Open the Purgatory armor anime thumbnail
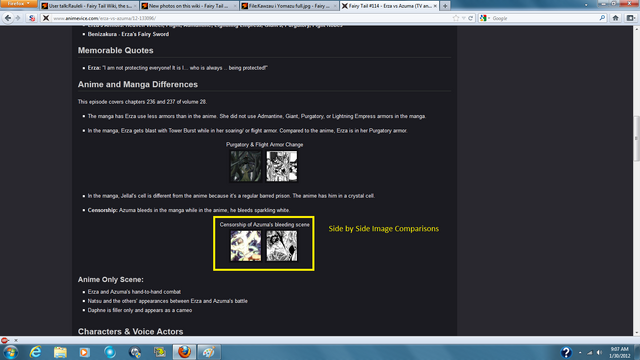Screen dimensions: 640x360 [246, 166]
